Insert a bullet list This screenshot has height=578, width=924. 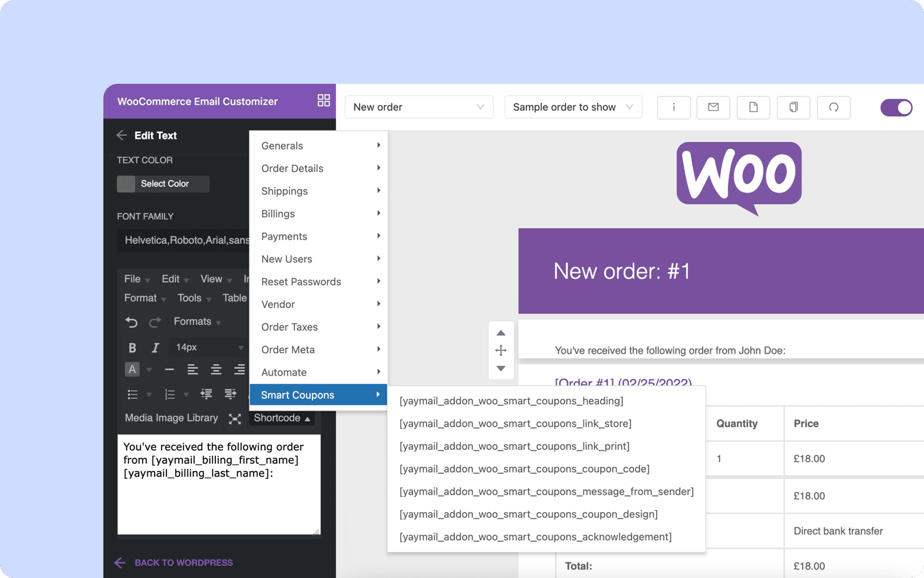pos(132,394)
